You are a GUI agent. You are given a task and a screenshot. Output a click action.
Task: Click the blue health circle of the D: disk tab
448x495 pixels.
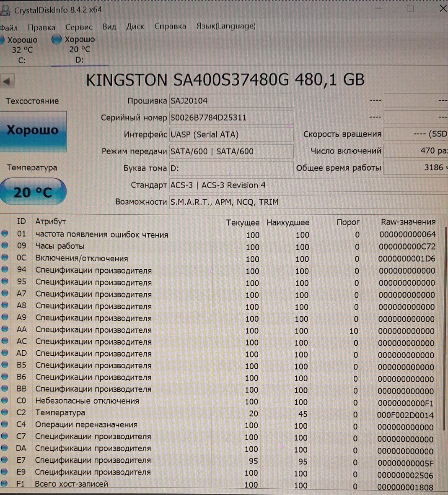(x=57, y=39)
